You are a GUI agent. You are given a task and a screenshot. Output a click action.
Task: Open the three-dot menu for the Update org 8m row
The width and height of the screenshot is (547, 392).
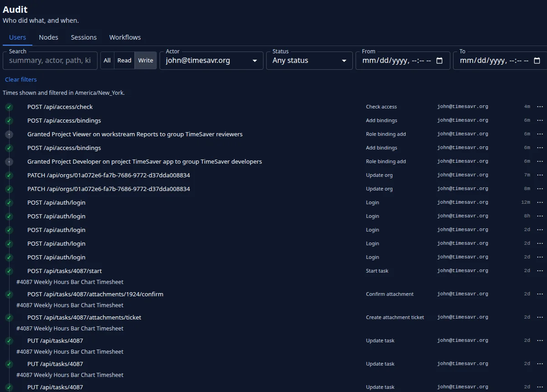click(x=540, y=189)
